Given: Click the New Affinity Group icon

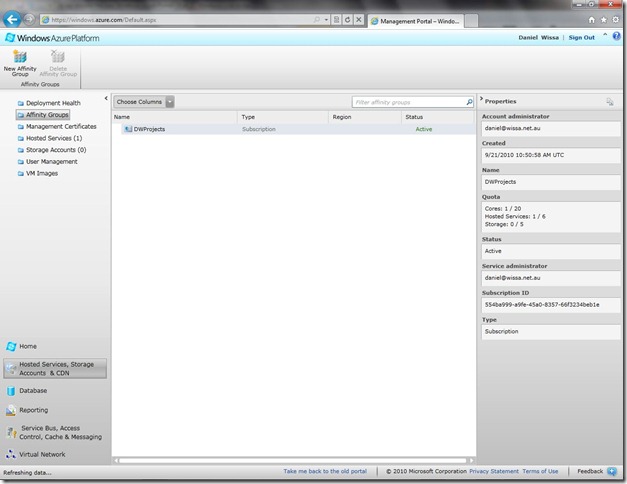Looking at the screenshot, I should 19,58.
